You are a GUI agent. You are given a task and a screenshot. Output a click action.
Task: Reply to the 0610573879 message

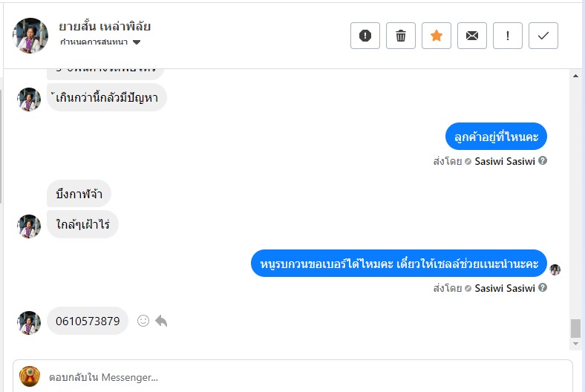[161, 321]
